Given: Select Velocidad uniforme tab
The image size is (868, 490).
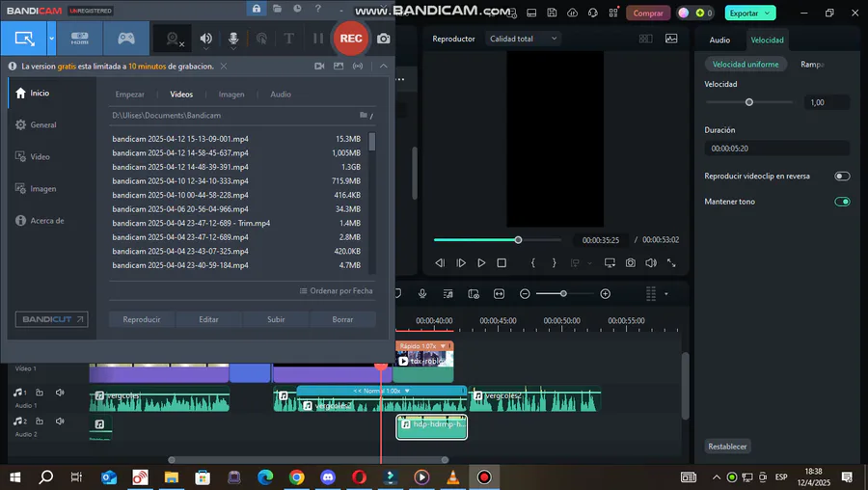Looking at the screenshot, I should (x=746, y=65).
